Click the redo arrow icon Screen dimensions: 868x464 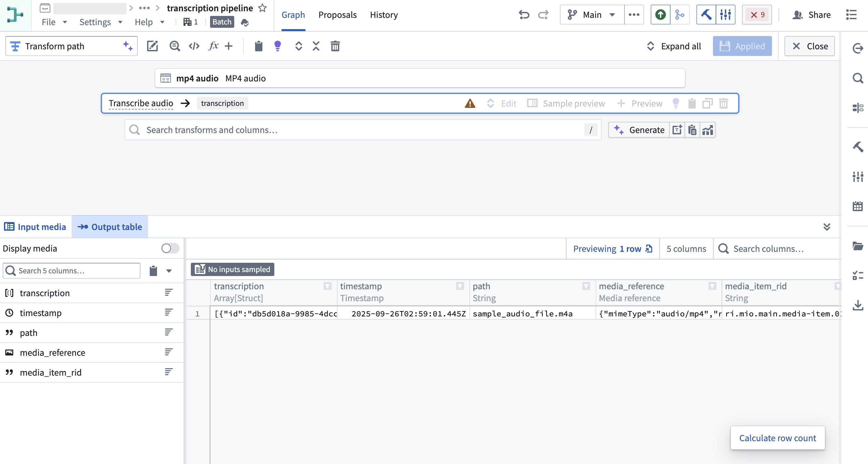[x=543, y=15]
